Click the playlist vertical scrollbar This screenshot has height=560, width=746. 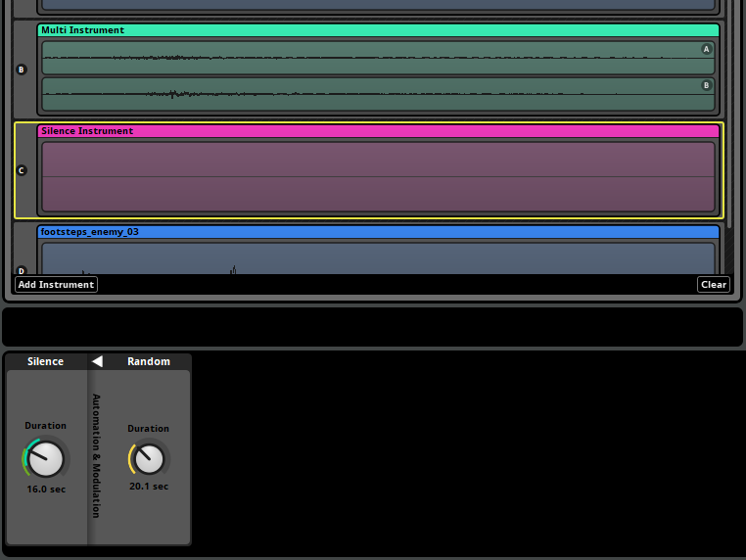728,147
